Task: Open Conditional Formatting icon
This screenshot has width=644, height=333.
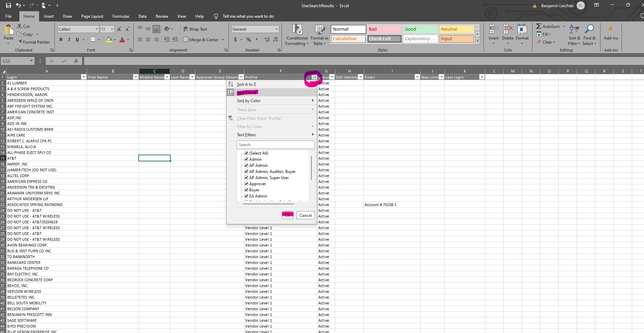Action: coord(297,30)
